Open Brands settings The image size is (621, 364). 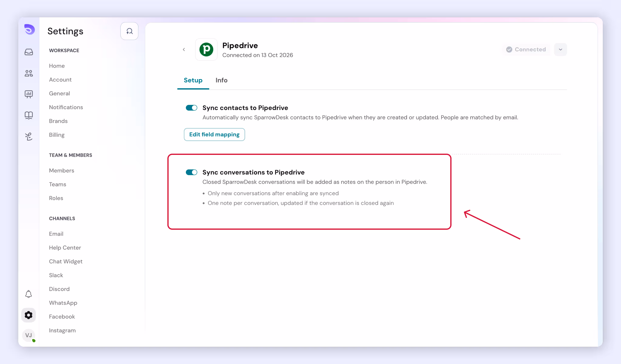click(x=58, y=121)
